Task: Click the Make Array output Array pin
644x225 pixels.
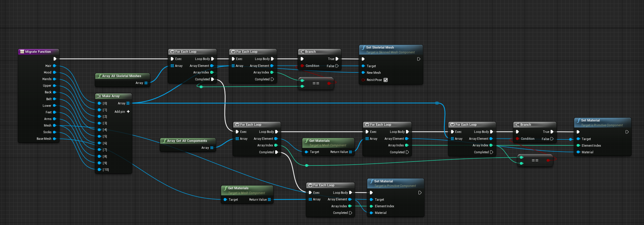Action: point(128,103)
